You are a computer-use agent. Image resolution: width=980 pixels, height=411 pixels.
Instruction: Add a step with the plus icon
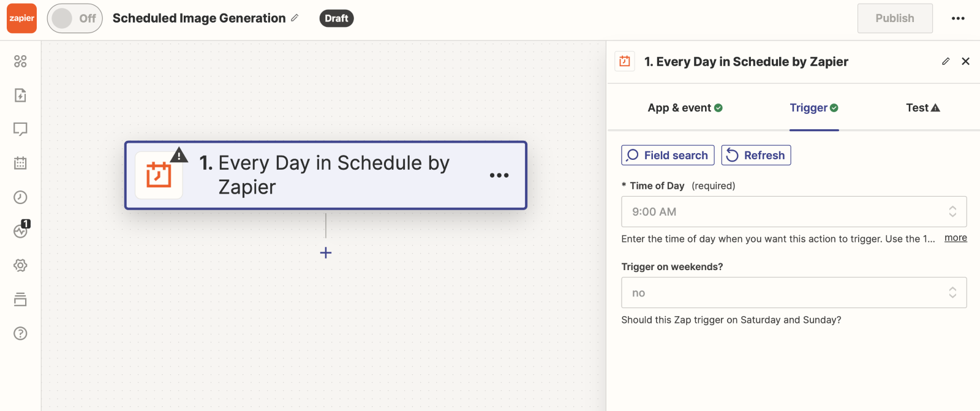tap(326, 252)
